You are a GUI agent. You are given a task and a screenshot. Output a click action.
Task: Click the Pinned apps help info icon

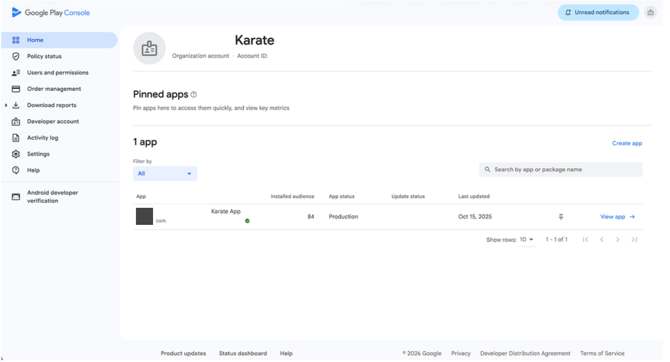[x=194, y=94]
